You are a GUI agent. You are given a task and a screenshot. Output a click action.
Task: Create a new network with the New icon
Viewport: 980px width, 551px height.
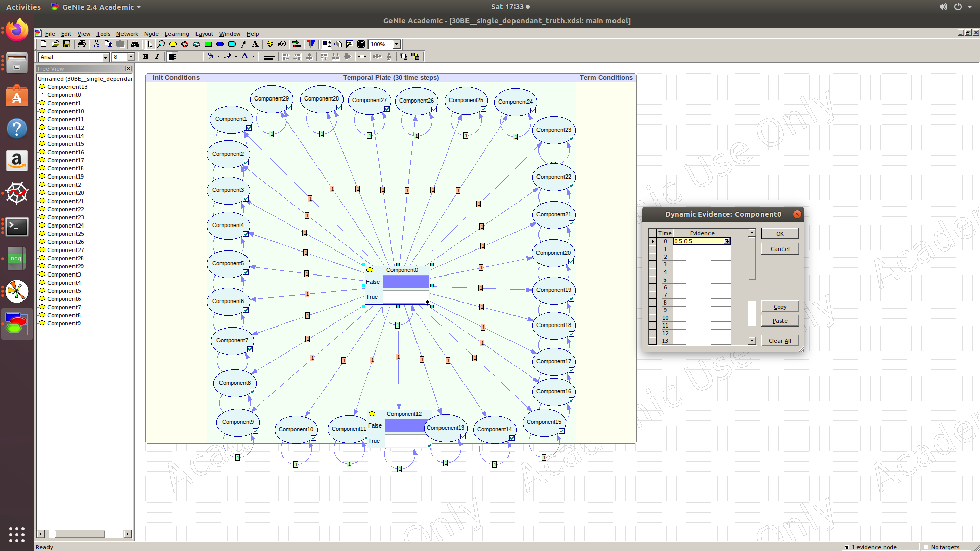44,44
